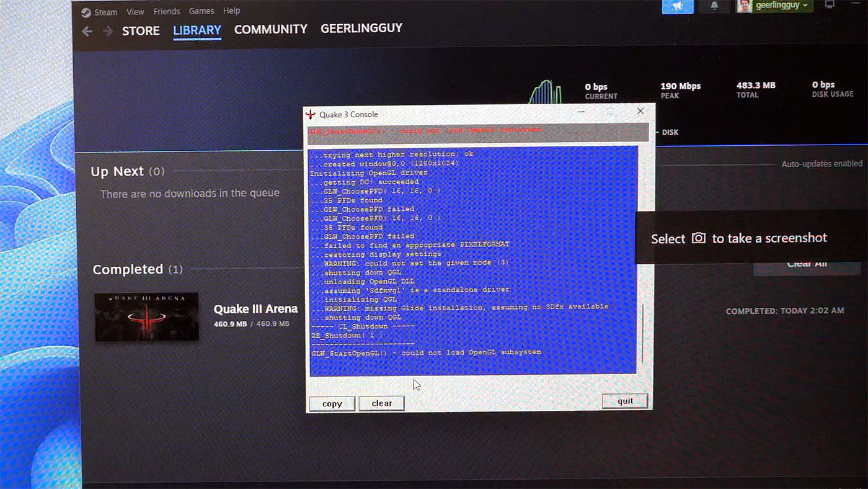Switch to the STORE tab
Image resolution: width=868 pixels, height=489 pixels.
[141, 31]
